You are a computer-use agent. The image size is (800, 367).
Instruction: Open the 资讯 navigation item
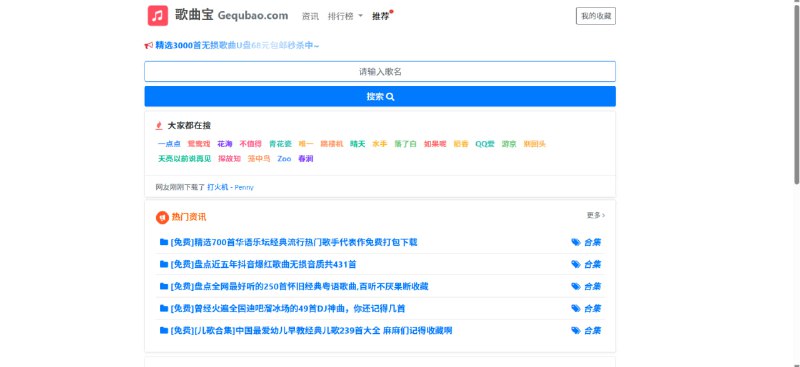(310, 16)
